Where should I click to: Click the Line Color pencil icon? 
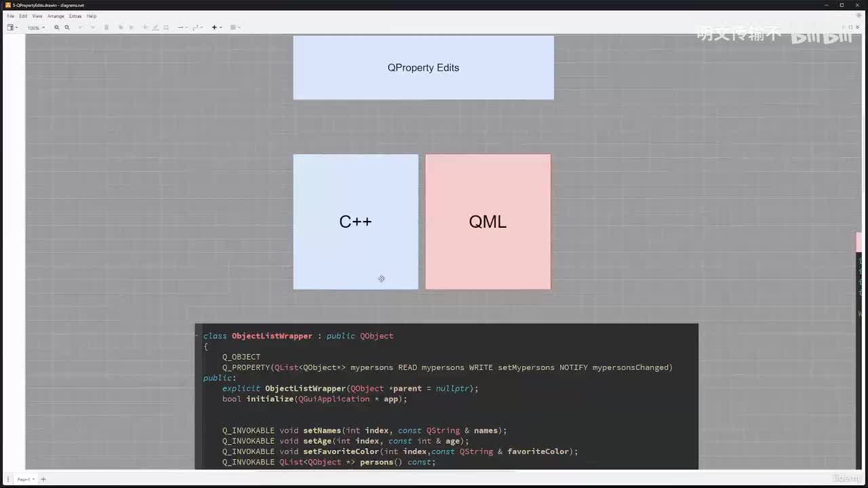click(155, 28)
